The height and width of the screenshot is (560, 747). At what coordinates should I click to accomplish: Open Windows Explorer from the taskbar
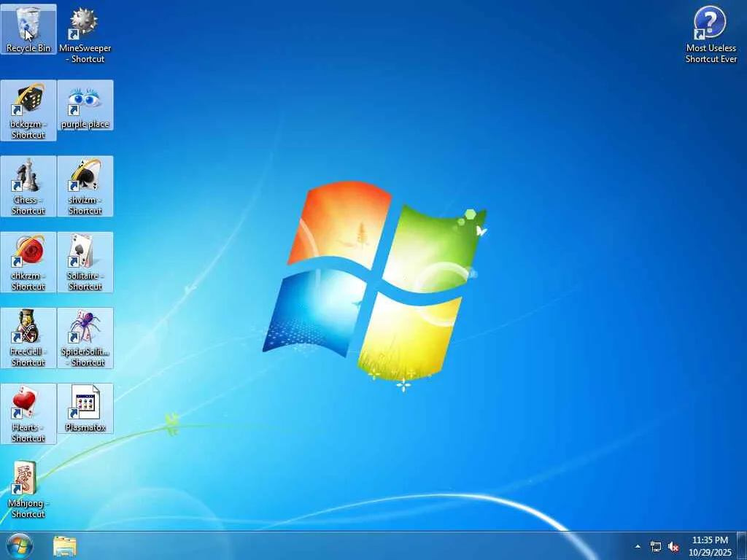(x=65, y=546)
